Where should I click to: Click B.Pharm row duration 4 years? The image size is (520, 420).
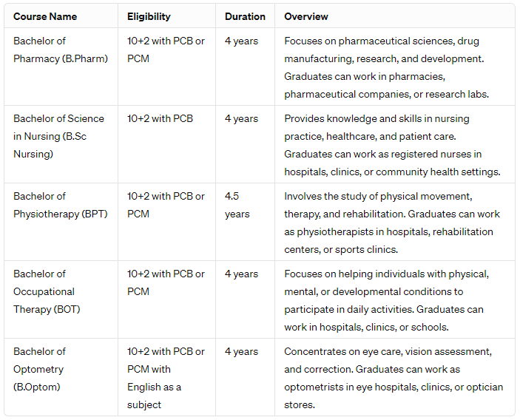pyautogui.click(x=241, y=41)
